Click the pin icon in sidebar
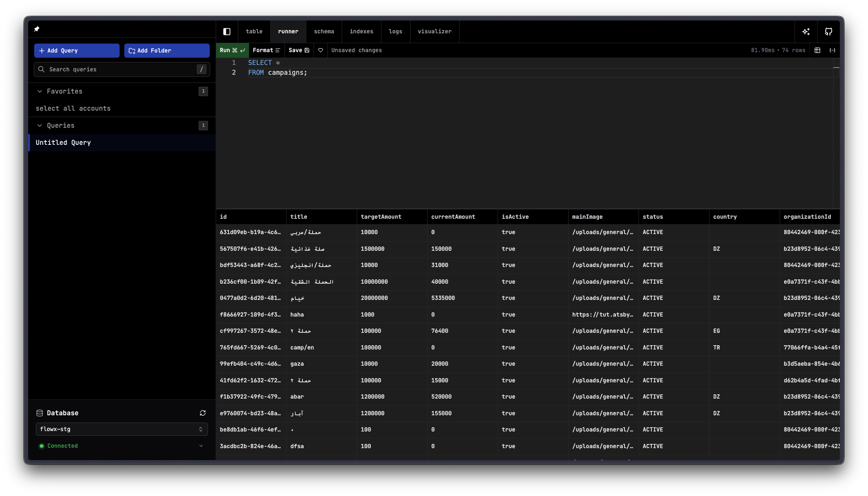 (37, 29)
